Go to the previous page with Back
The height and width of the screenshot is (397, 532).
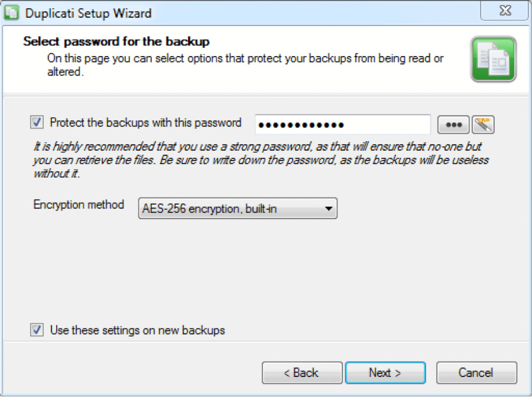coord(302,373)
